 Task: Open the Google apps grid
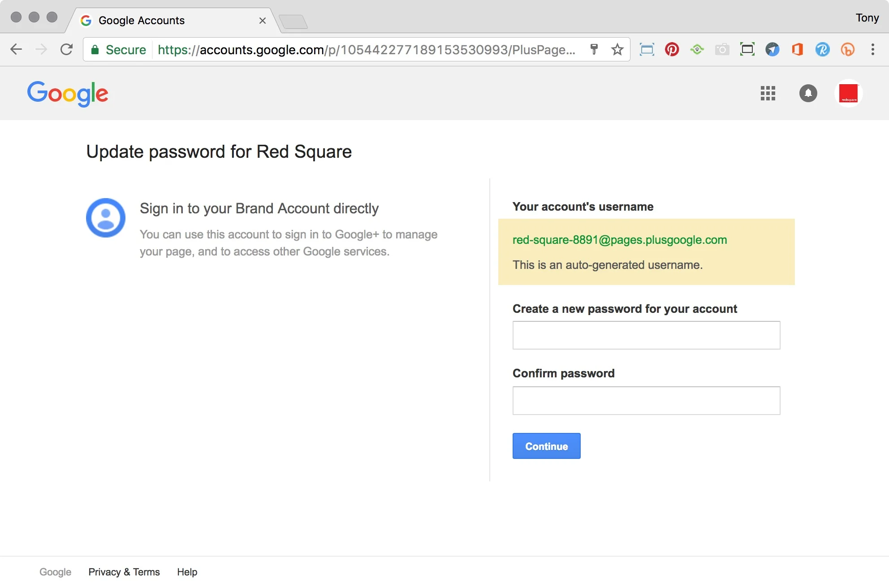click(x=768, y=93)
